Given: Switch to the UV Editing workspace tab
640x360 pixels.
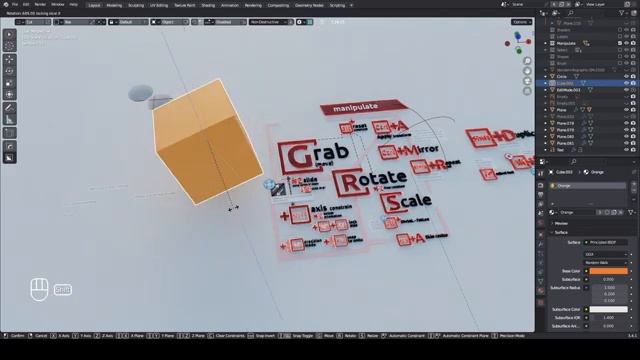Looking at the screenshot, I should coord(159,5).
